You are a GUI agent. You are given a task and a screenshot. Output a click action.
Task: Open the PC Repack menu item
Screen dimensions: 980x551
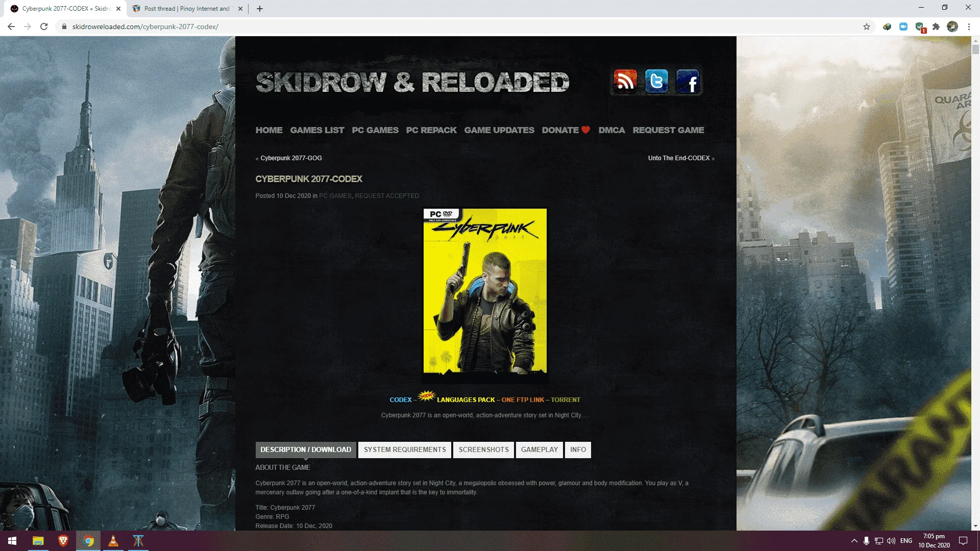(431, 130)
